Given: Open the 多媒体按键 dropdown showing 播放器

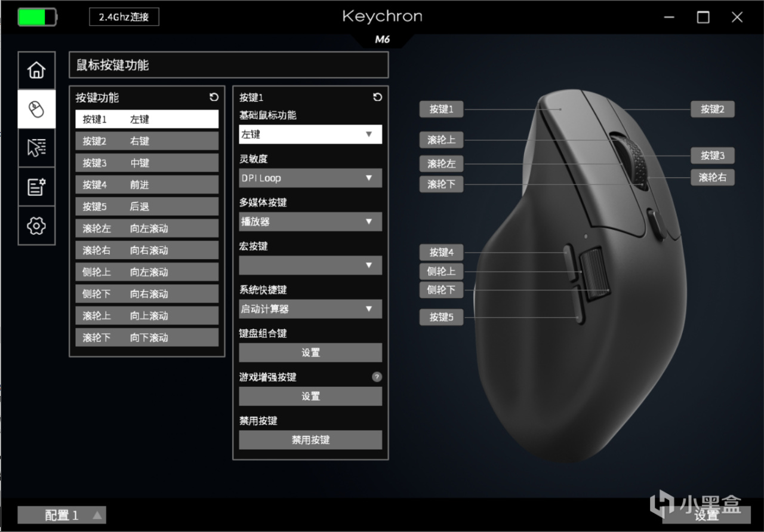Looking at the screenshot, I should tap(310, 222).
